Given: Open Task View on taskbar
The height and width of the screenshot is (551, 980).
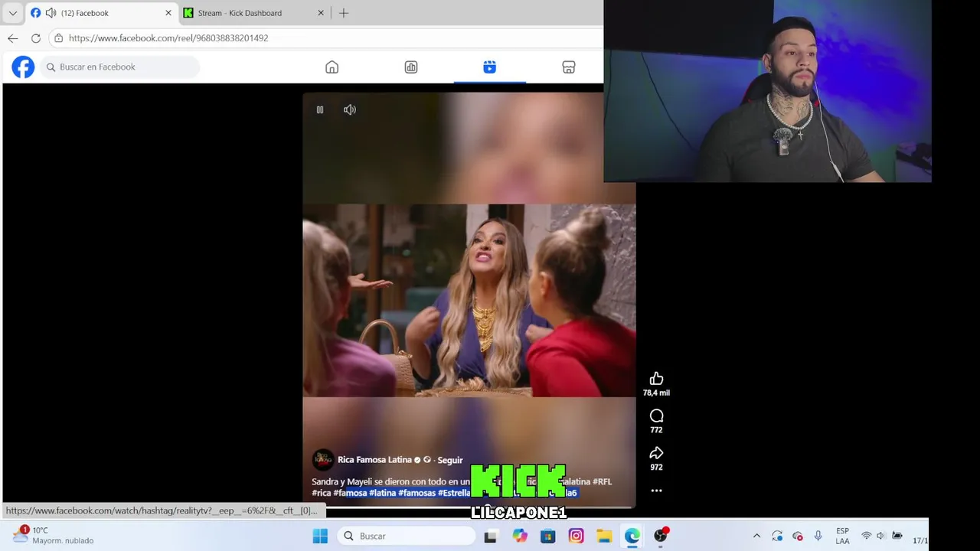Looking at the screenshot, I should click(x=491, y=536).
